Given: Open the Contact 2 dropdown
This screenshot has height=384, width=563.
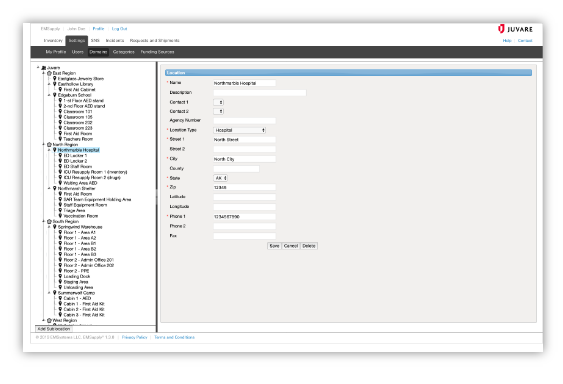Looking at the screenshot, I should coord(219,111).
